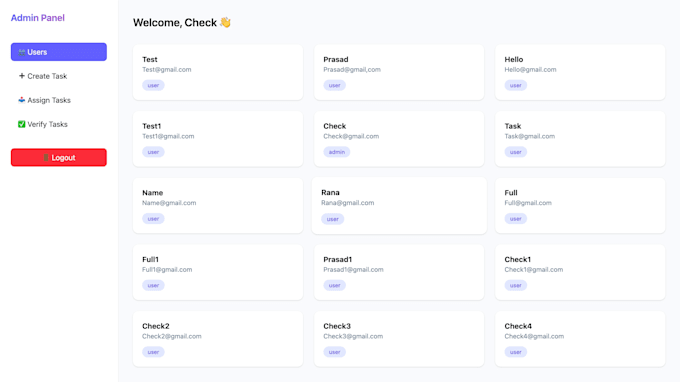Select the Hello user name
The height and width of the screenshot is (382, 680).
point(513,59)
